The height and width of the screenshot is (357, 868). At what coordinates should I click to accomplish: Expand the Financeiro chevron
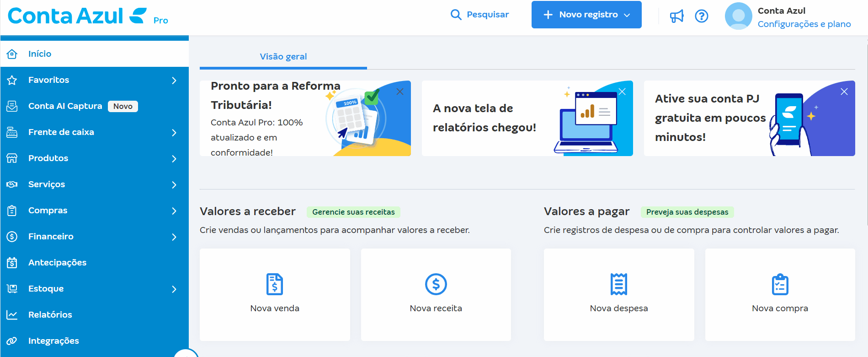[174, 237]
